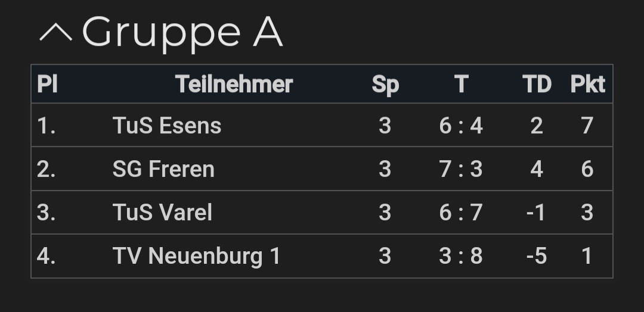Screen dimensions: 644x312
Task: Click the 3 : 8 goals cell
Action: (461, 256)
